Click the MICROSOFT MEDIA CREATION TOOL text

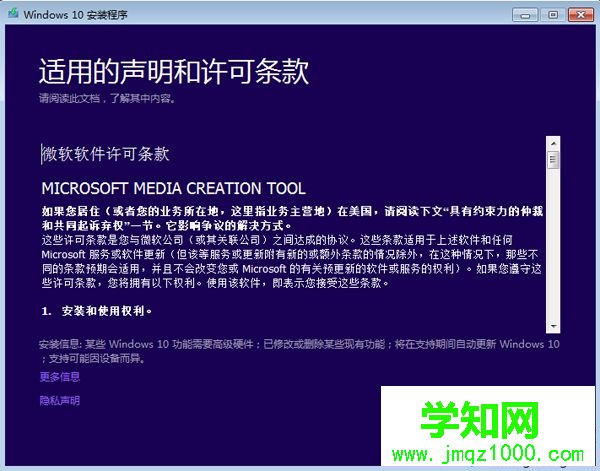[x=173, y=188]
